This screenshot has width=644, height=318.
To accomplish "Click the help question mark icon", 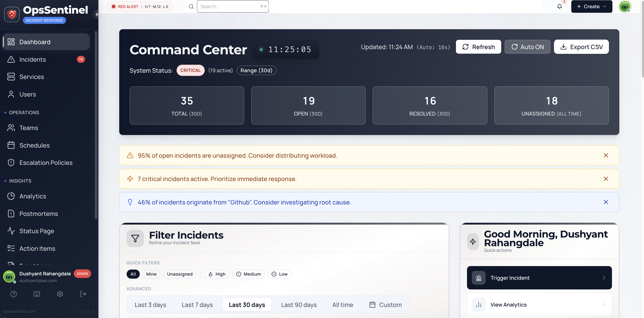I will 13,294.
